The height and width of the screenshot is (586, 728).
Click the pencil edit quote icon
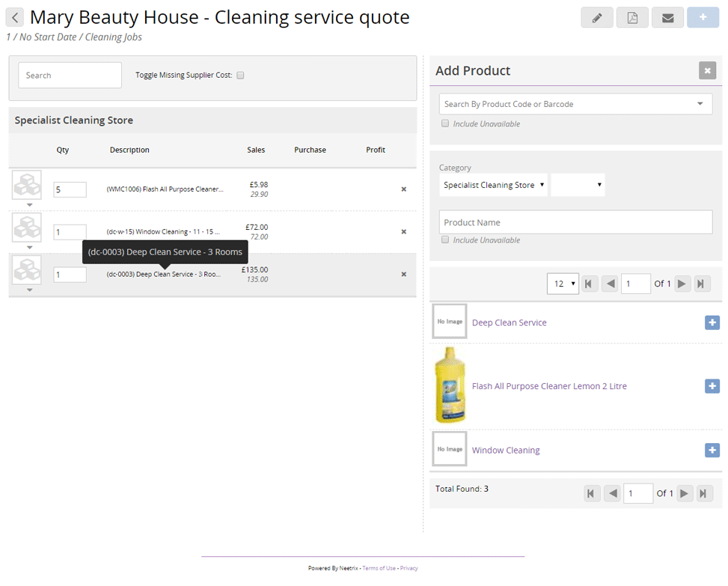[597, 18]
